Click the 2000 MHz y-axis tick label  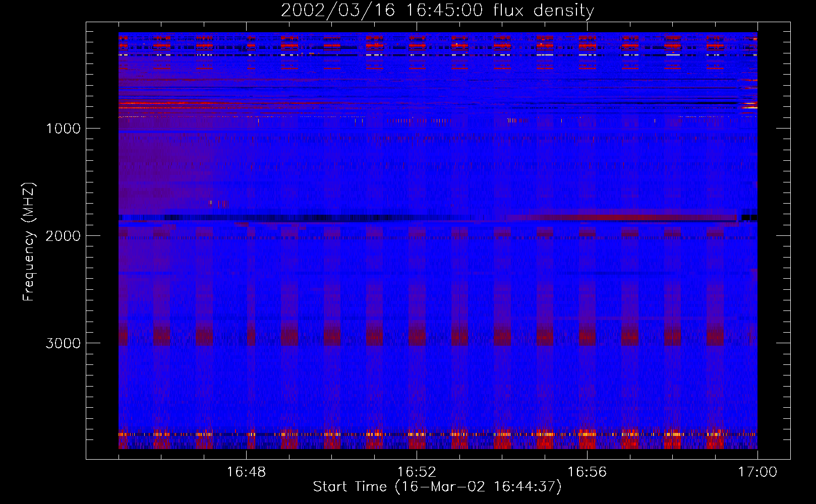63,236
